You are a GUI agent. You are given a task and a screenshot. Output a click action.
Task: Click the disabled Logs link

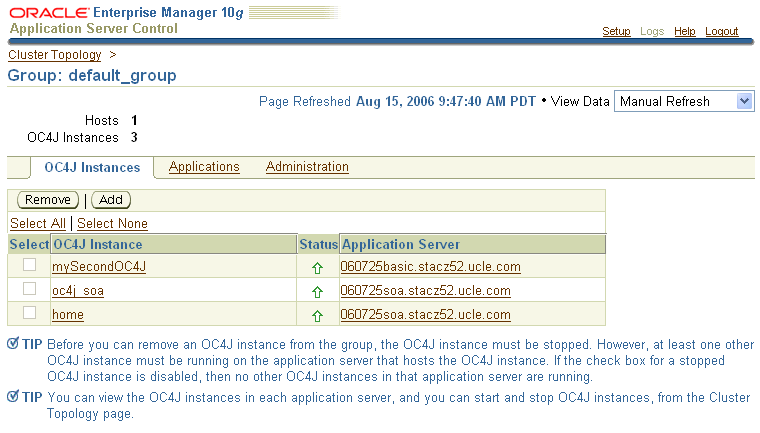[x=652, y=31]
